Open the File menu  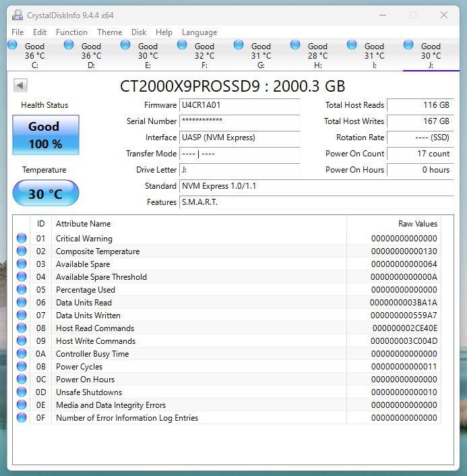point(18,32)
